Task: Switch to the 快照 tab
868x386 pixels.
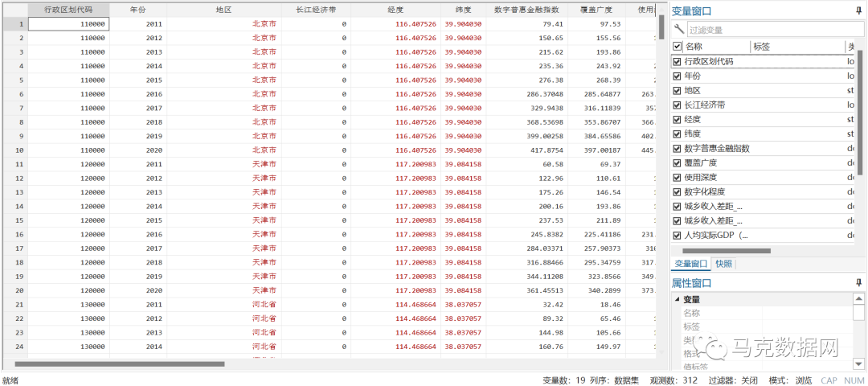Action: click(724, 264)
